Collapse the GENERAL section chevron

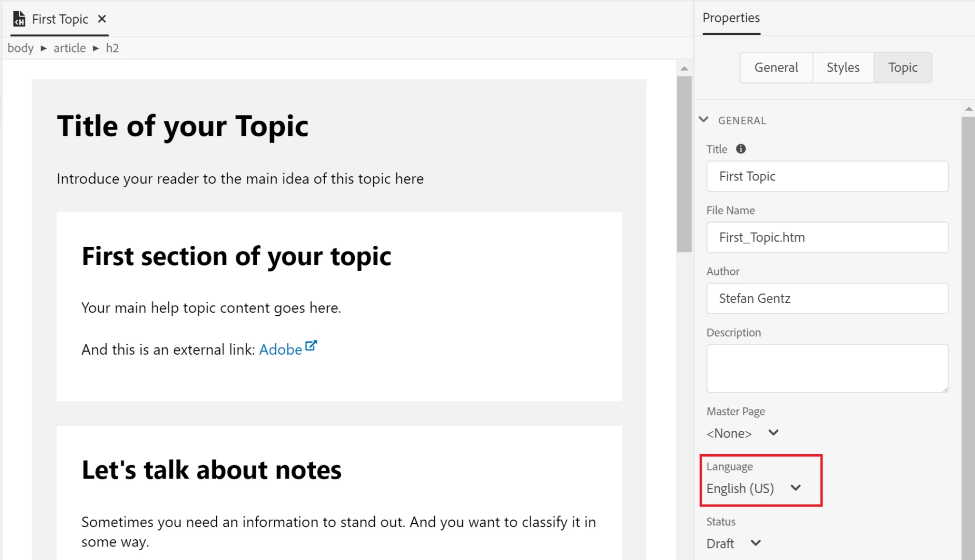703,120
